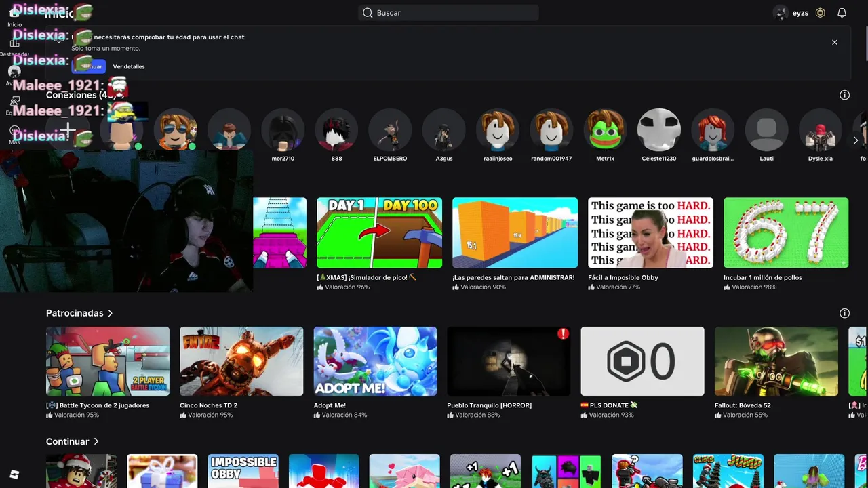
Task: Click the Conexiones info icon
Action: [844, 95]
